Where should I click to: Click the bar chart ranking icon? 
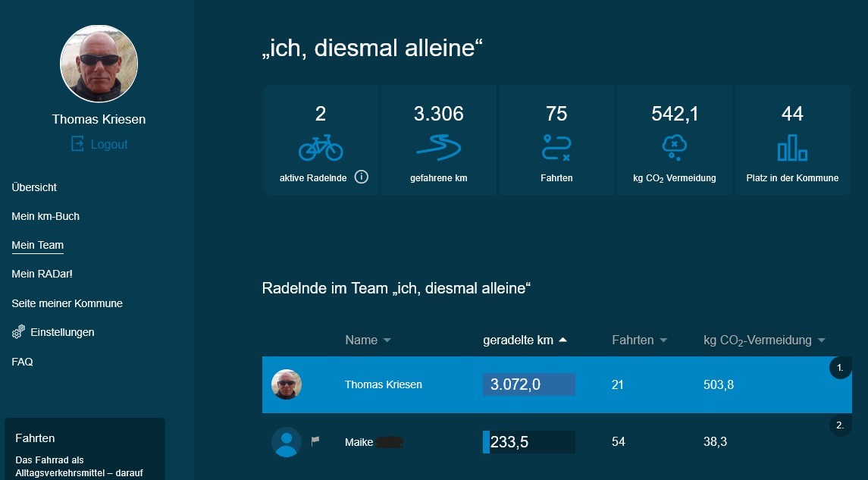click(792, 147)
